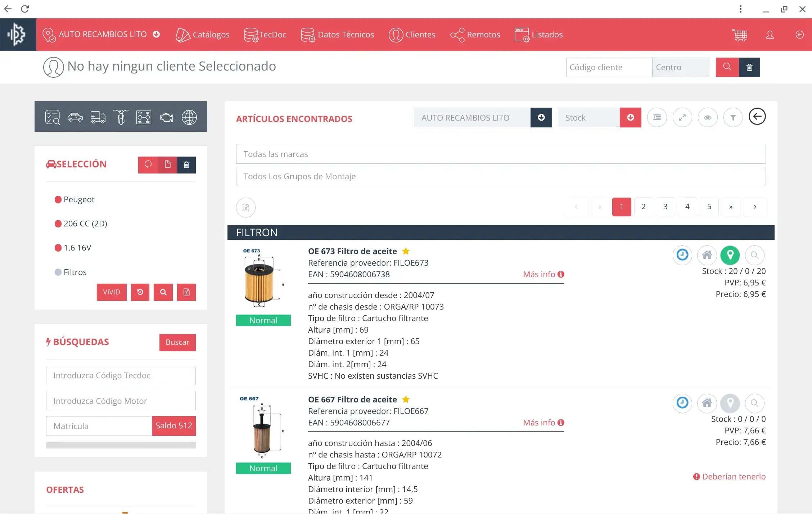Select the motorcycle vehicle type icon
The image size is (812, 514).
[x=121, y=117]
